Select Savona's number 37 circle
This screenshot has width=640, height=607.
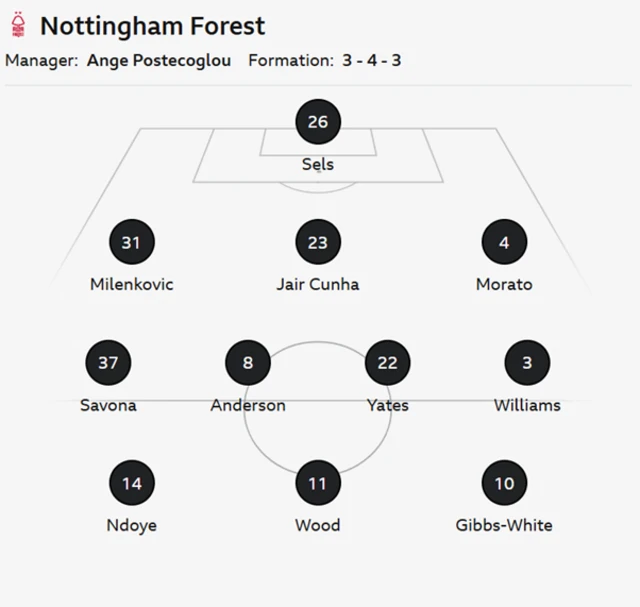[x=108, y=363]
